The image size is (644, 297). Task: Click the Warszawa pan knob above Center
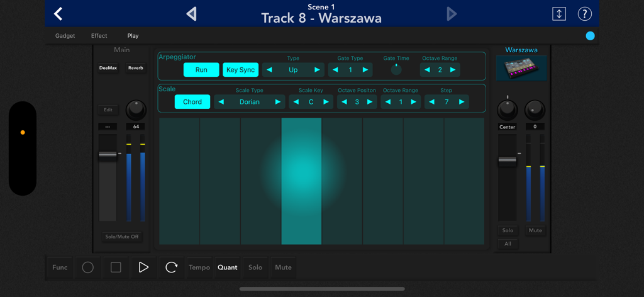508,110
